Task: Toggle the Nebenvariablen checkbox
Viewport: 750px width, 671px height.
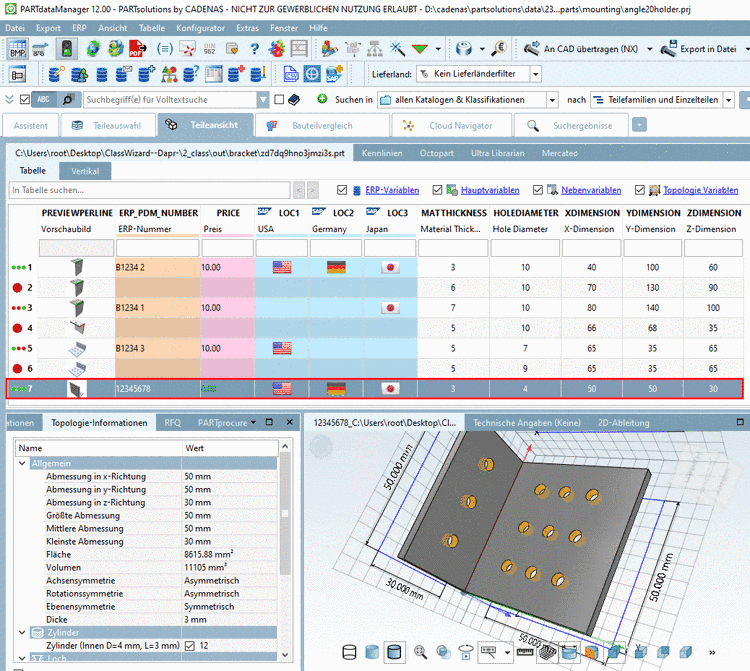Action: click(x=538, y=190)
